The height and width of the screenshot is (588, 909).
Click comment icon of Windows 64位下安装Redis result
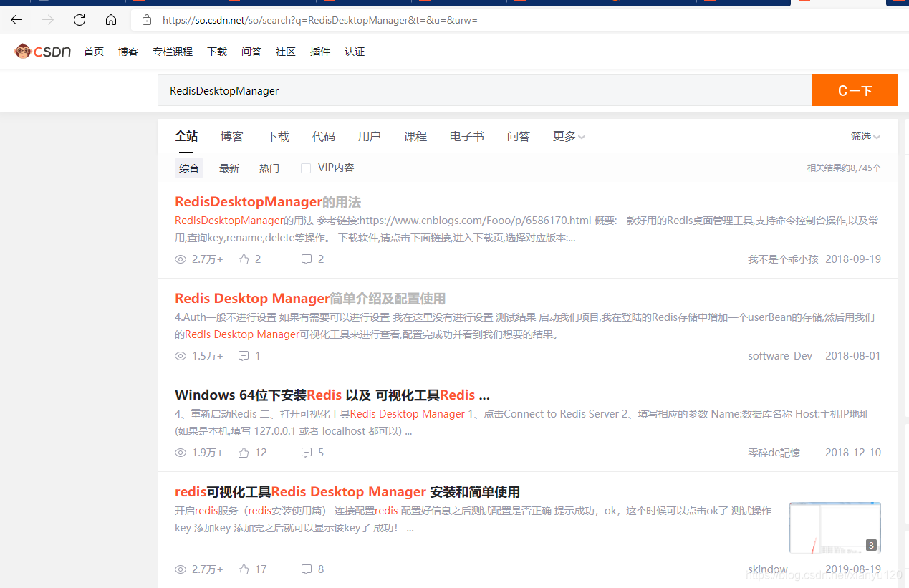[x=307, y=453]
